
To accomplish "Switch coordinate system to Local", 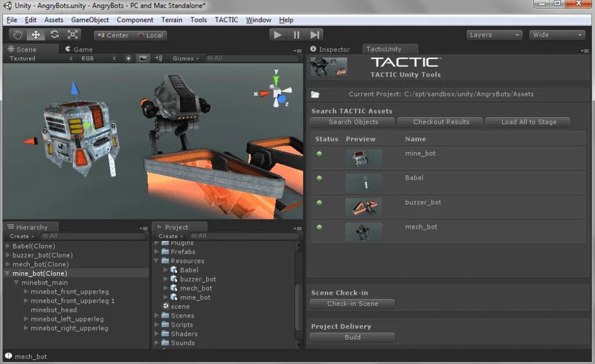I will pyautogui.click(x=151, y=35).
